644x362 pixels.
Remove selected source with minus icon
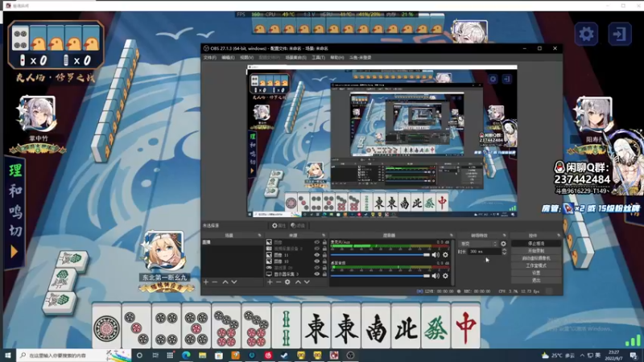tap(278, 282)
